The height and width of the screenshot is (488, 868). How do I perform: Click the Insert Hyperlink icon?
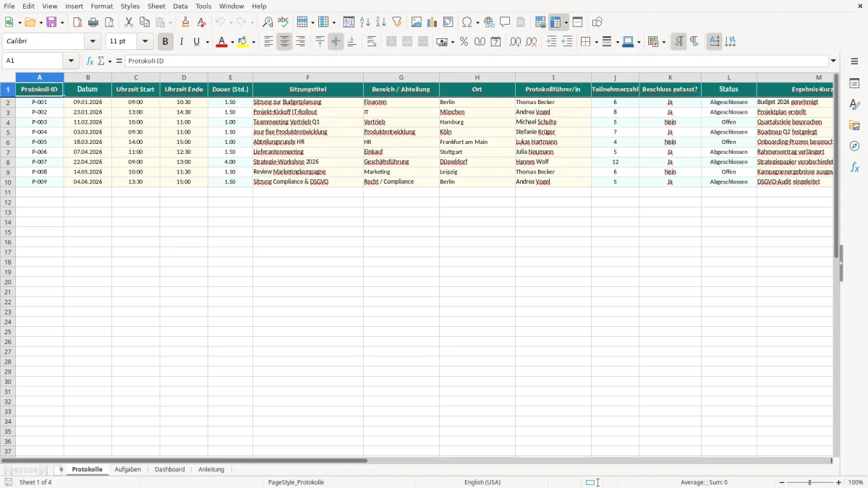click(489, 22)
